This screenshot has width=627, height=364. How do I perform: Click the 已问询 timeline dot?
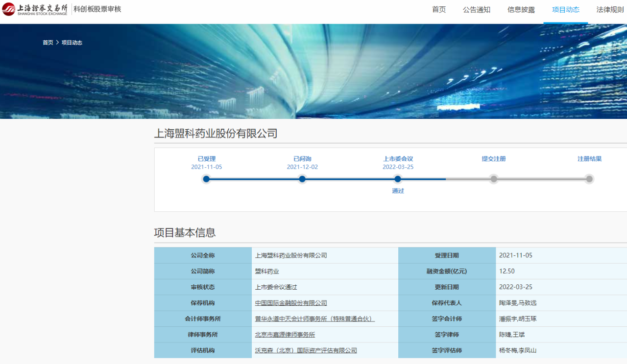click(x=302, y=179)
